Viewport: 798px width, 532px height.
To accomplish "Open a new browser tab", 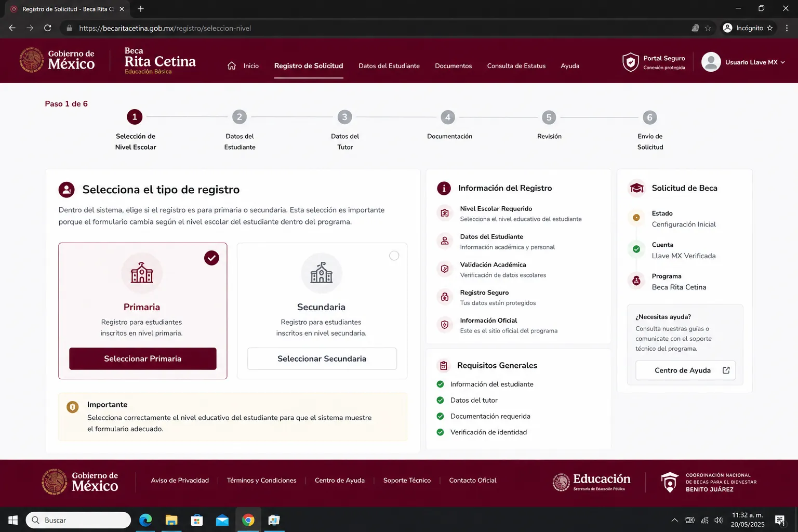I will 141,9.
